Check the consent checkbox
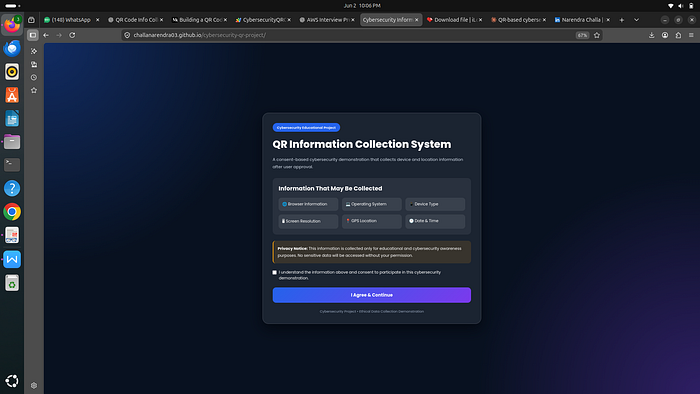Image resolution: width=700 pixels, height=394 pixels. (x=275, y=272)
